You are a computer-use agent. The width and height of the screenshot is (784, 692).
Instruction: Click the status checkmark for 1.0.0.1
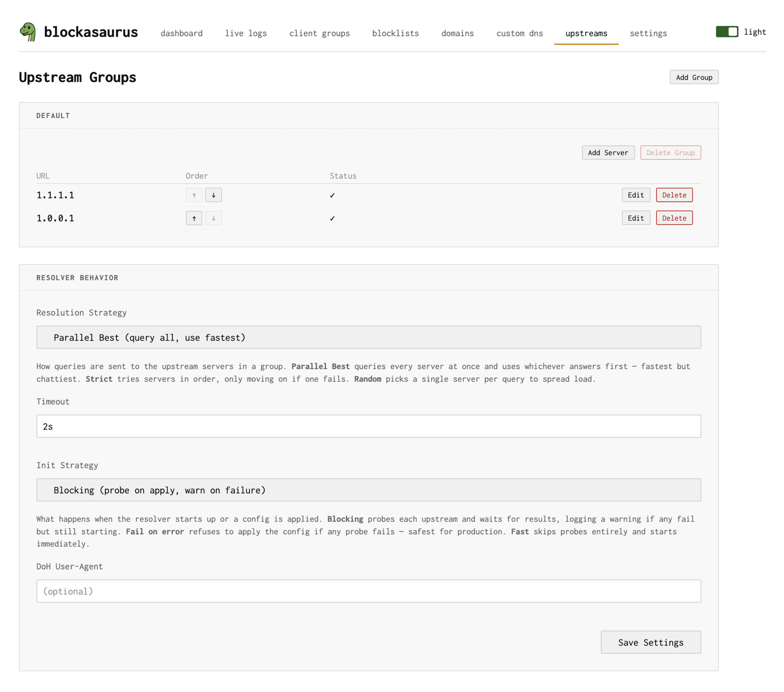click(x=333, y=218)
